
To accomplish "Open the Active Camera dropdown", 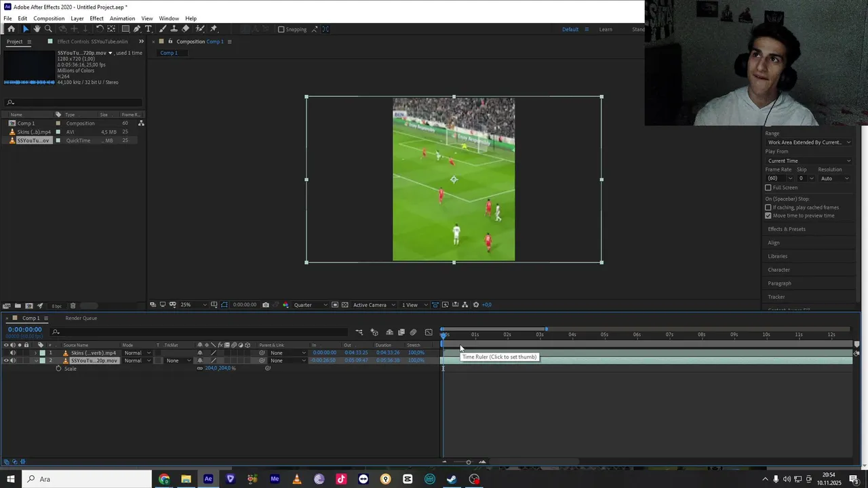I will (374, 305).
